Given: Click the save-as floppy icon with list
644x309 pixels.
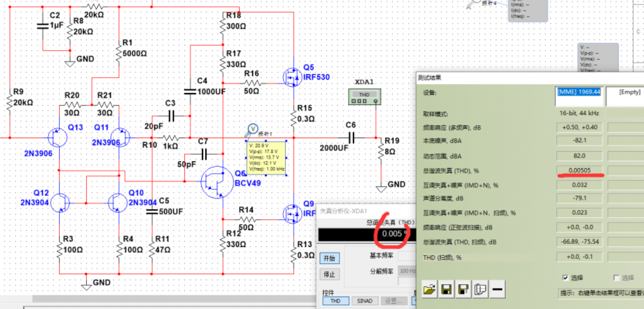Looking at the screenshot, I should click(x=463, y=290).
